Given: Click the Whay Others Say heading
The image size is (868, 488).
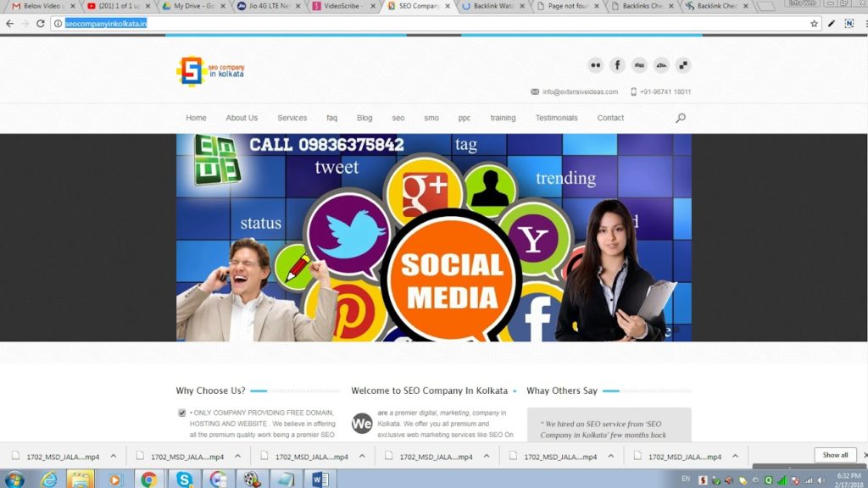Looking at the screenshot, I should [x=561, y=391].
